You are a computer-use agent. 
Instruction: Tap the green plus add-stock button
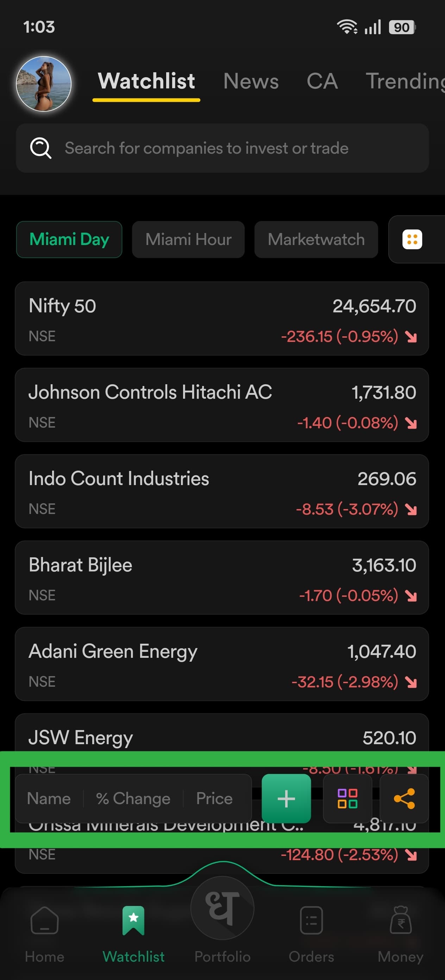click(286, 798)
